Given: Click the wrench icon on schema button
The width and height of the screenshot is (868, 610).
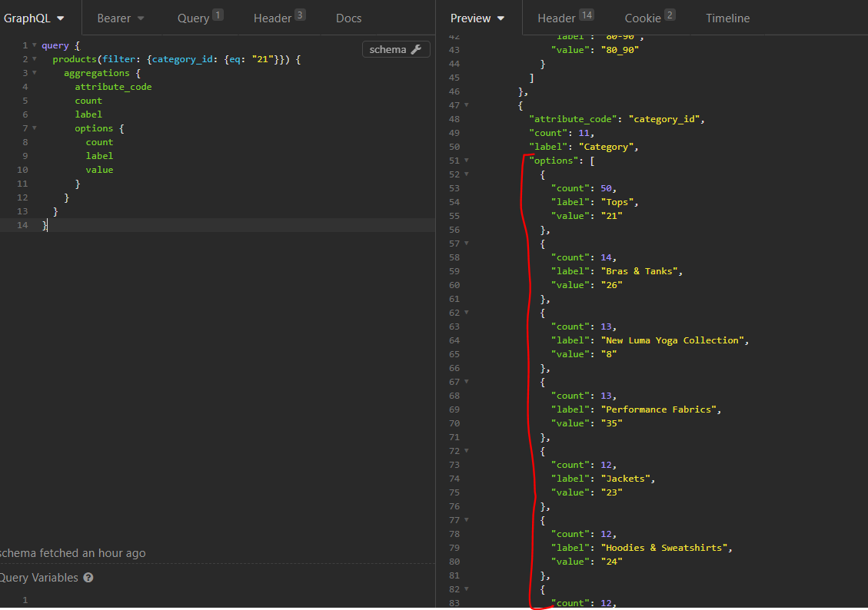Looking at the screenshot, I should pos(416,49).
